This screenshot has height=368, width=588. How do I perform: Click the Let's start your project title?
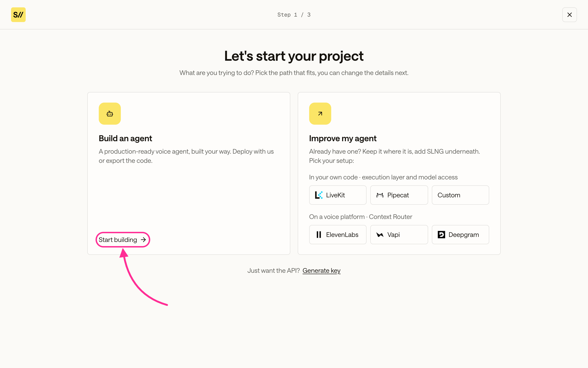pos(294,56)
